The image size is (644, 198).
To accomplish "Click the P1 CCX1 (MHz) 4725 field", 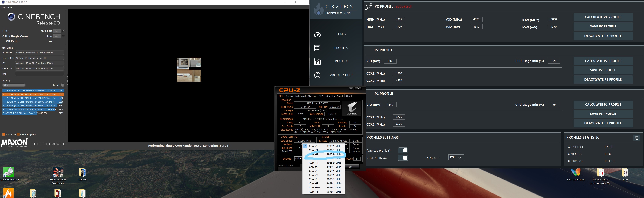I will (x=399, y=117).
